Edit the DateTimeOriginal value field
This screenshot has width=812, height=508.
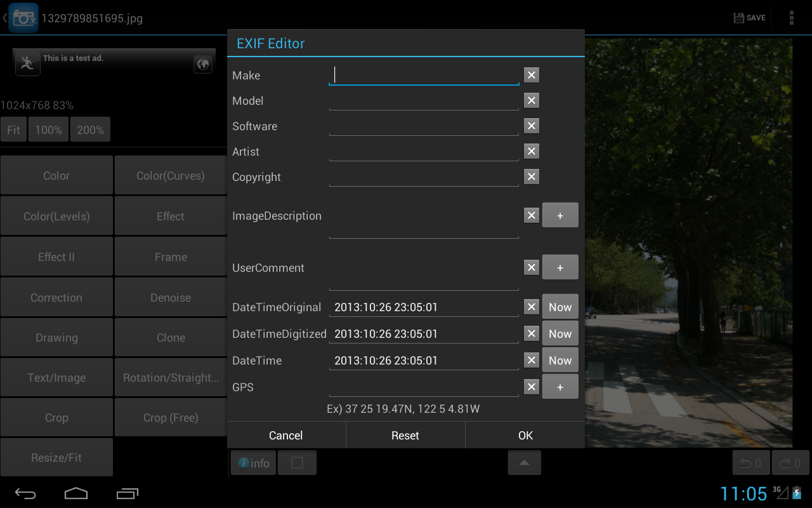(424, 307)
